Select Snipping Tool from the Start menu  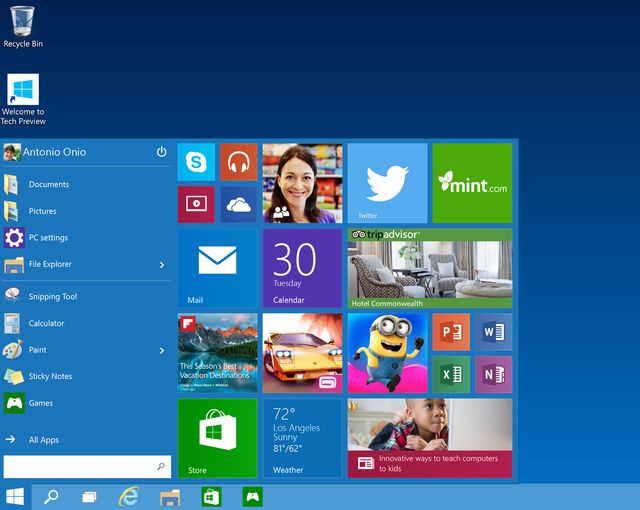(x=52, y=297)
